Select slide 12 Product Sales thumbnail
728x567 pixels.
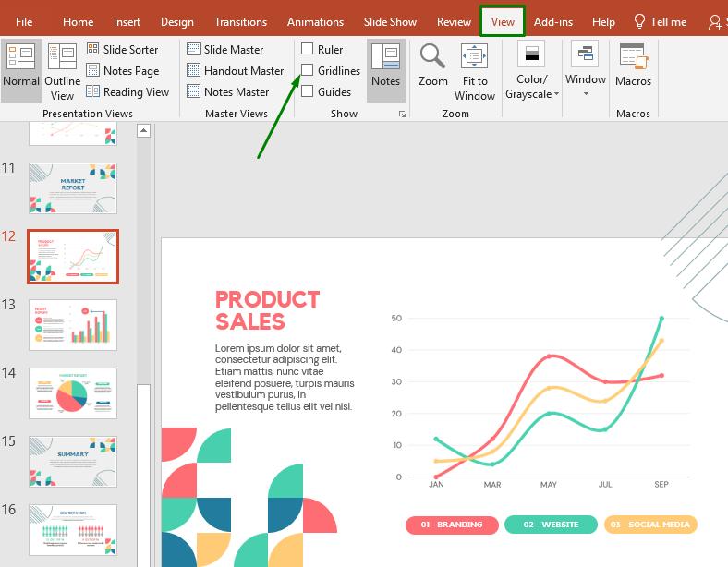(x=73, y=256)
